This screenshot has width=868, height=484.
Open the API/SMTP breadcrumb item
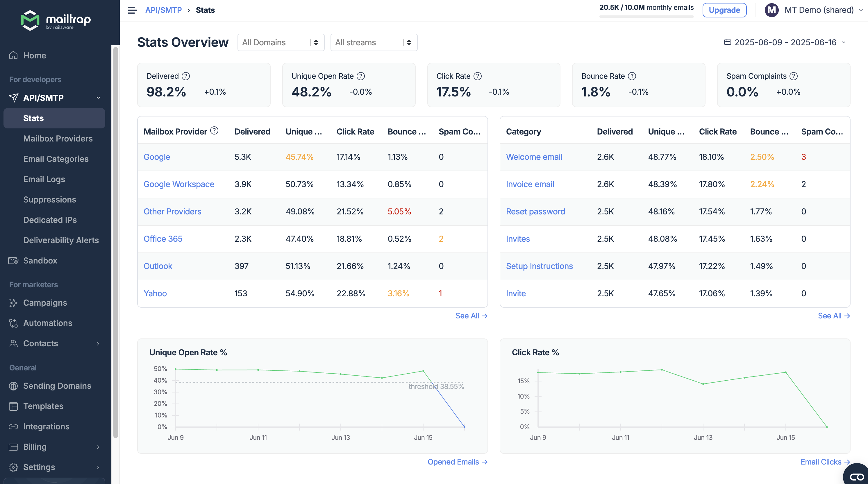[163, 10]
